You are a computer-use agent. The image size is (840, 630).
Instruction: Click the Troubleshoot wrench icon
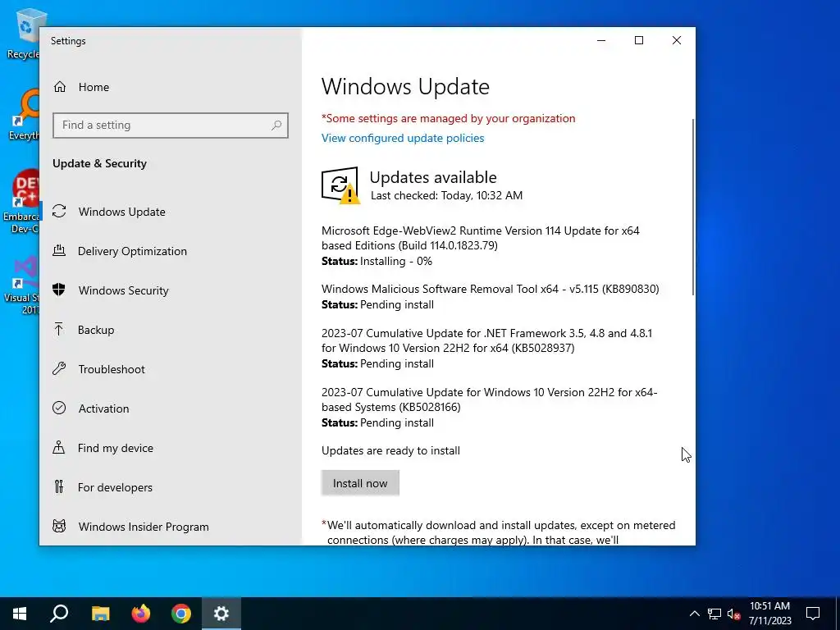pos(59,368)
